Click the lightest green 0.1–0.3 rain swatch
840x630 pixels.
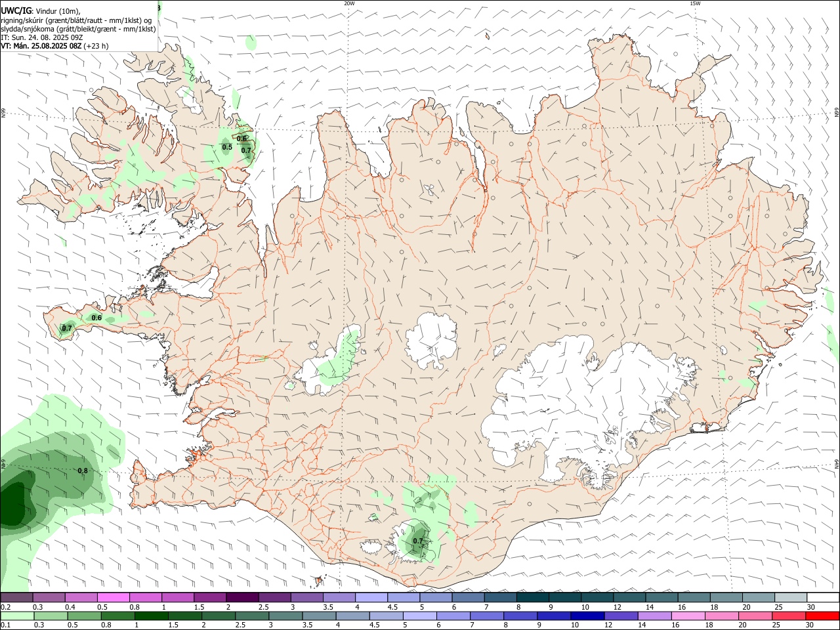pos(17,616)
